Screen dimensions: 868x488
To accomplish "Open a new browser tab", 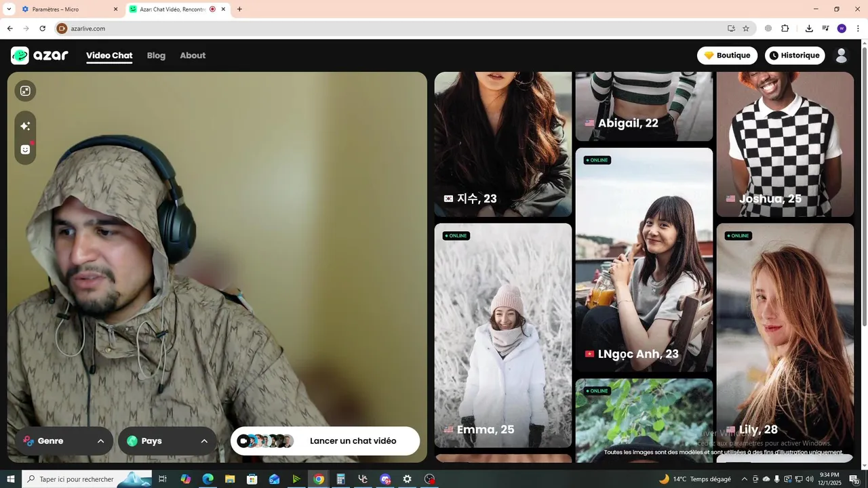I will [x=239, y=9].
